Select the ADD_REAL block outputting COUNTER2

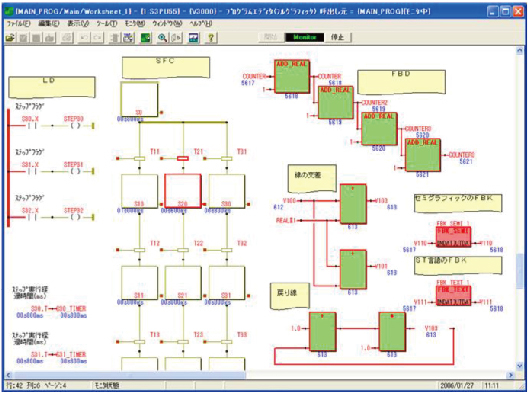(336, 102)
